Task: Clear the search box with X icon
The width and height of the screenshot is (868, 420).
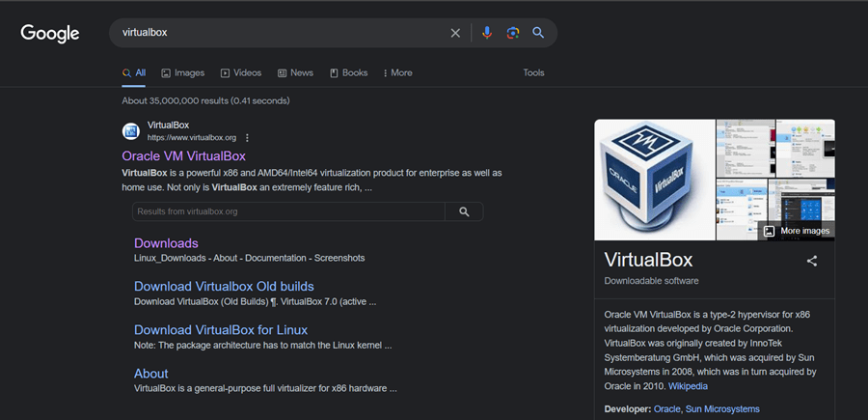Action: tap(455, 33)
